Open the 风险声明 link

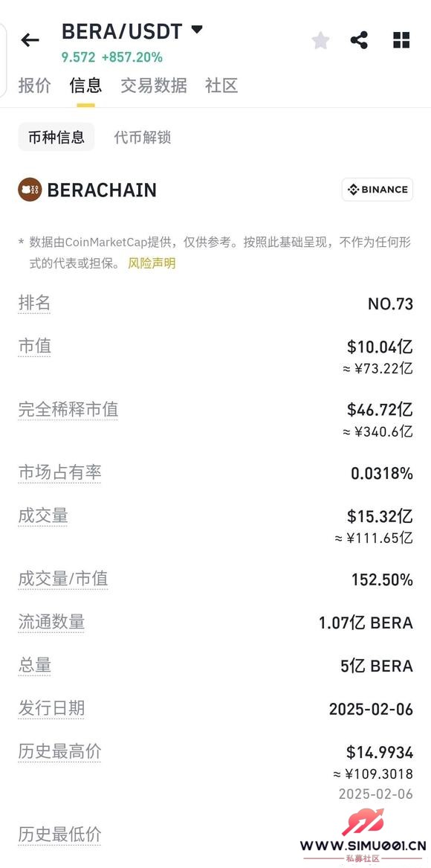[152, 263]
